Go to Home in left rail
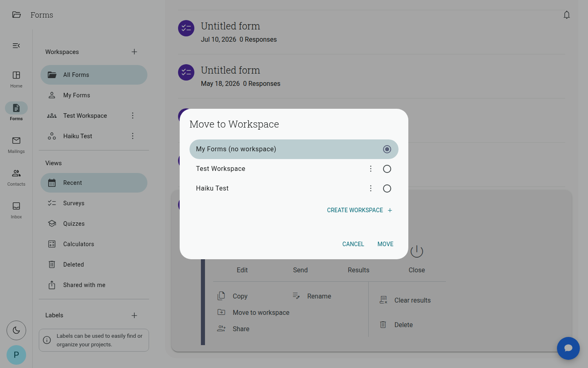 (16, 79)
